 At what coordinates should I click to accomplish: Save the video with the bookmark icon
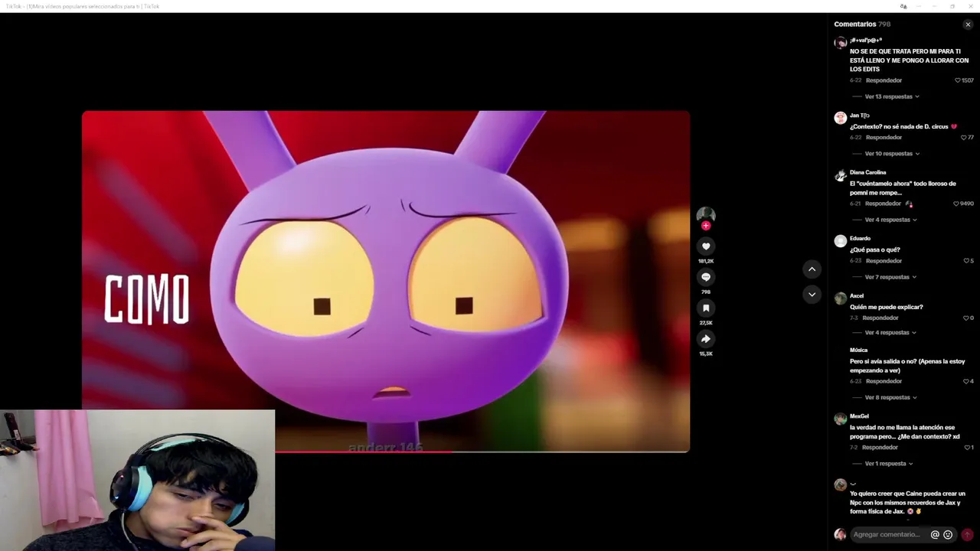(x=706, y=308)
